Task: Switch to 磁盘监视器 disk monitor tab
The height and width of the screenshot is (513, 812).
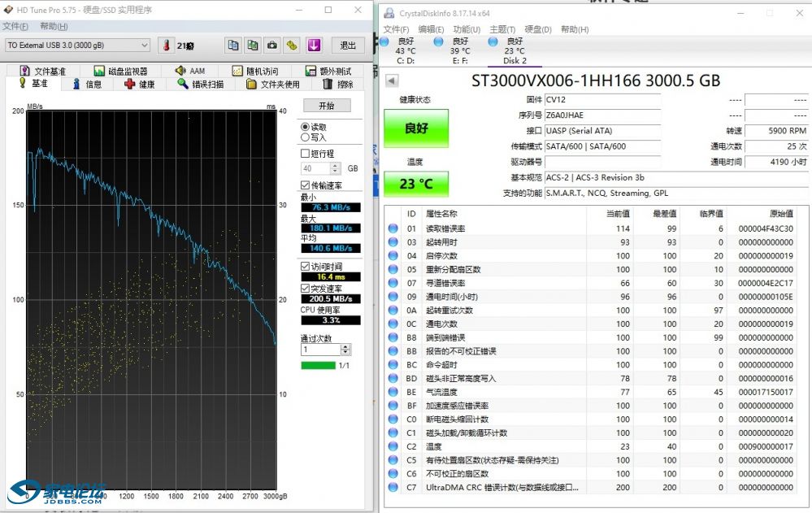Action: click(x=120, y=71)
